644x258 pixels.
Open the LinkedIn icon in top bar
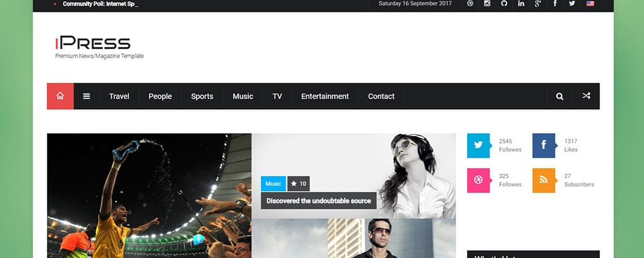click(521, 4)
